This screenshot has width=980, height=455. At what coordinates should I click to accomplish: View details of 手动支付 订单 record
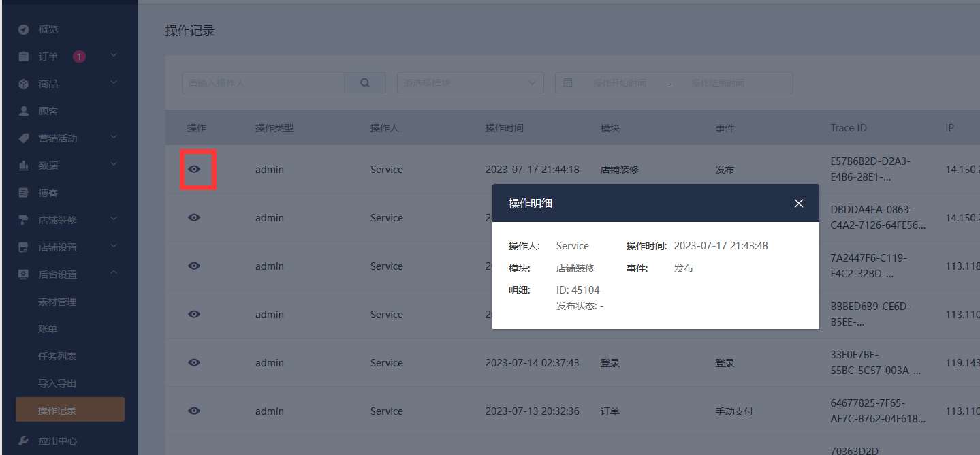[x=194, y=411]
